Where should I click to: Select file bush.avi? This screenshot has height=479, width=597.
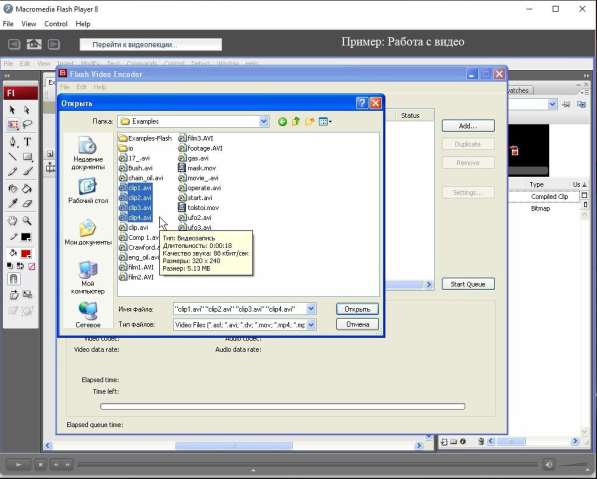(136, 168)
